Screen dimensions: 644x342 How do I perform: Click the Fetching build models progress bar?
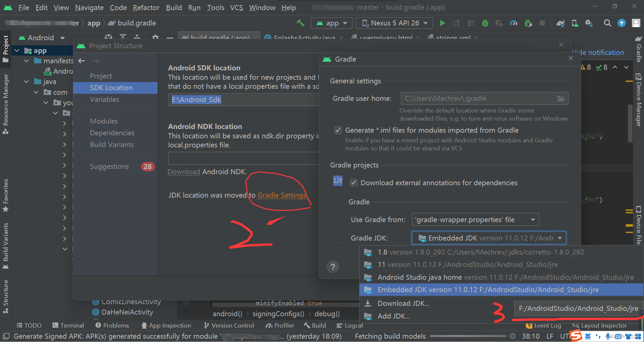coord(468,336)
